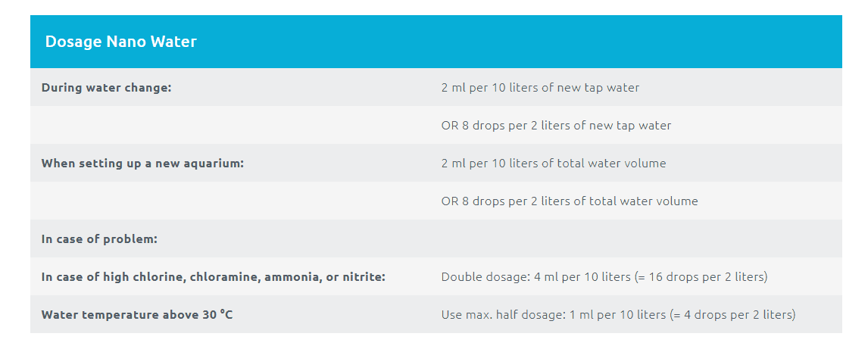The image size is (868, 346).
Task: Click the "Dosage Nano Water" table heading
Action: (120, 42)
